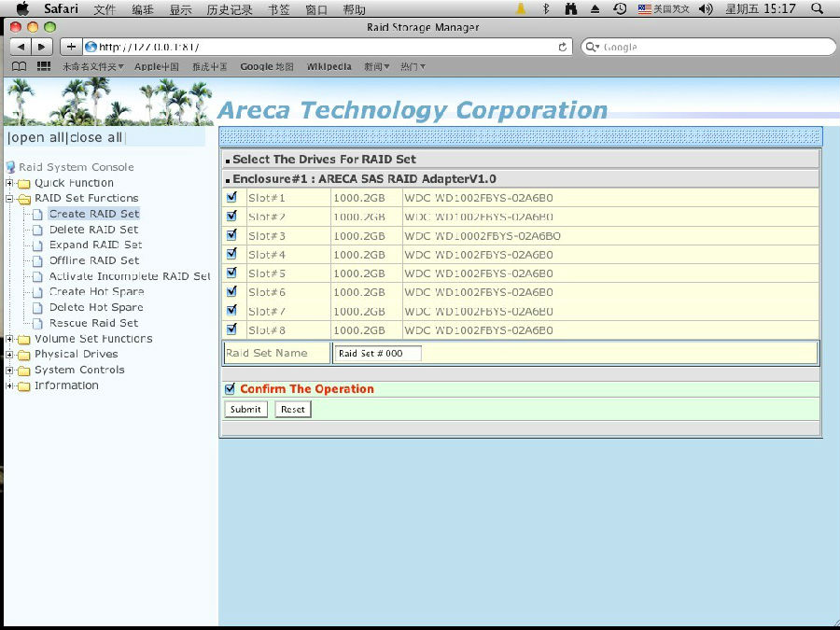This screenshot has width=840, height=630.
Task: Uncheck the Slot#4 drive checkbox
Action: pos(231,253)
